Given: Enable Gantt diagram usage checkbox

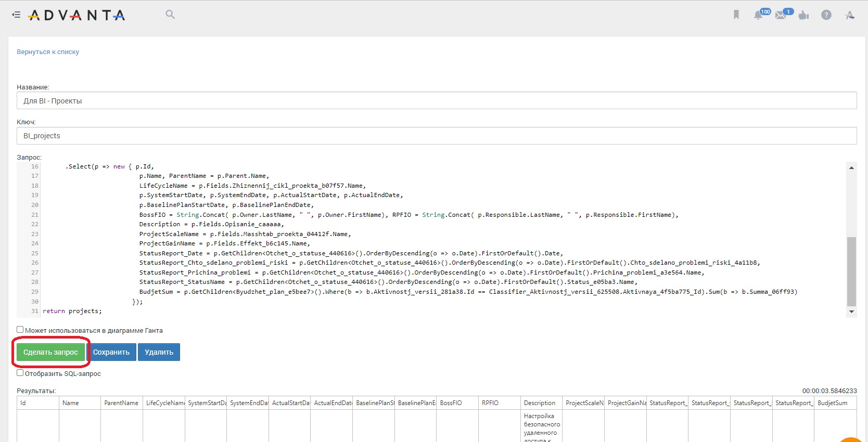Looking at the screenshot, I should [x=20, y=330].
